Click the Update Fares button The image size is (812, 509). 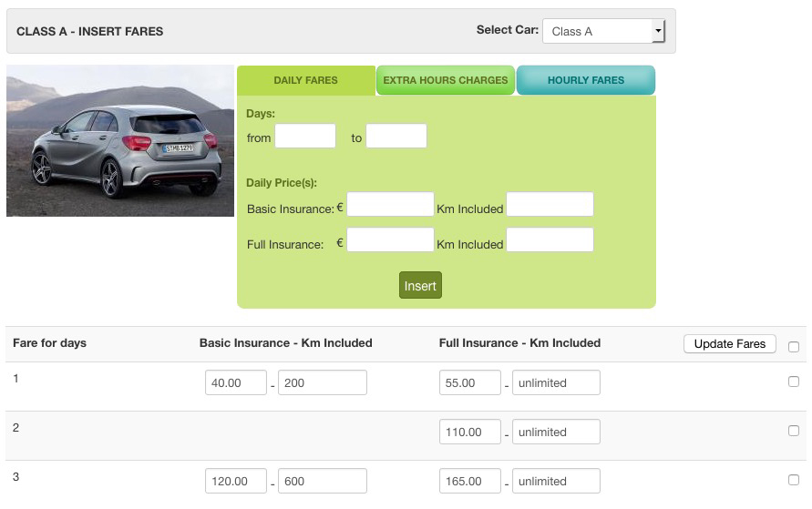pos(730,344)
